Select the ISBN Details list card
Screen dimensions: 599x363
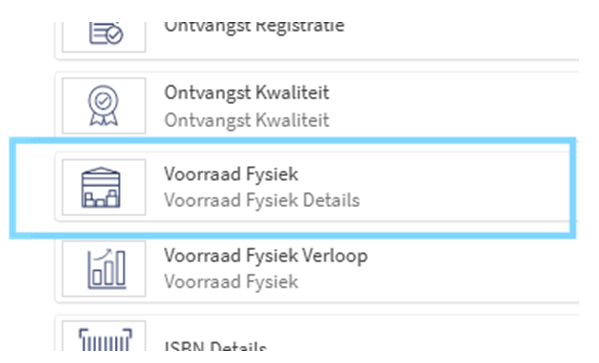coord(317,333)
